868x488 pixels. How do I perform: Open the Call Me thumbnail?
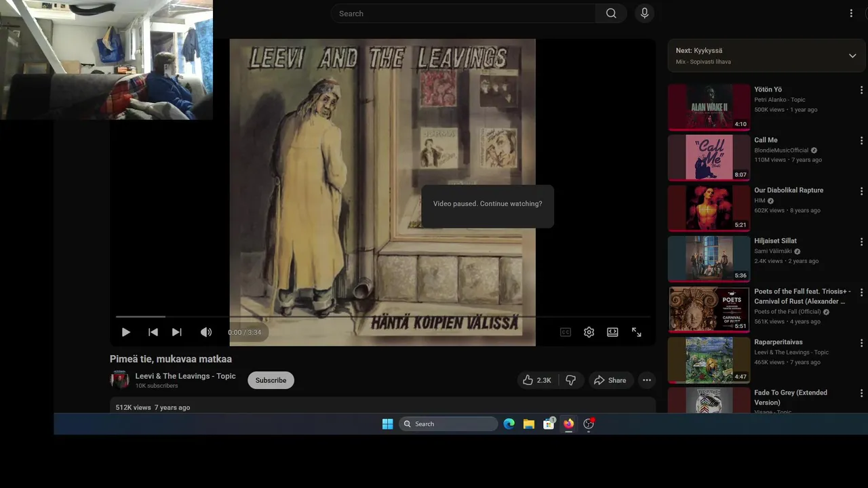coord(709,158)
